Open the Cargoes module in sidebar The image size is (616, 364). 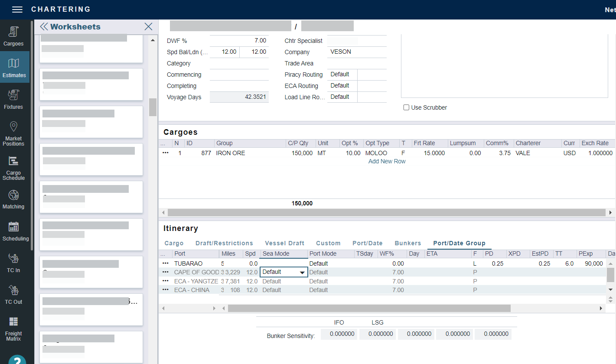tap(13, 36)
